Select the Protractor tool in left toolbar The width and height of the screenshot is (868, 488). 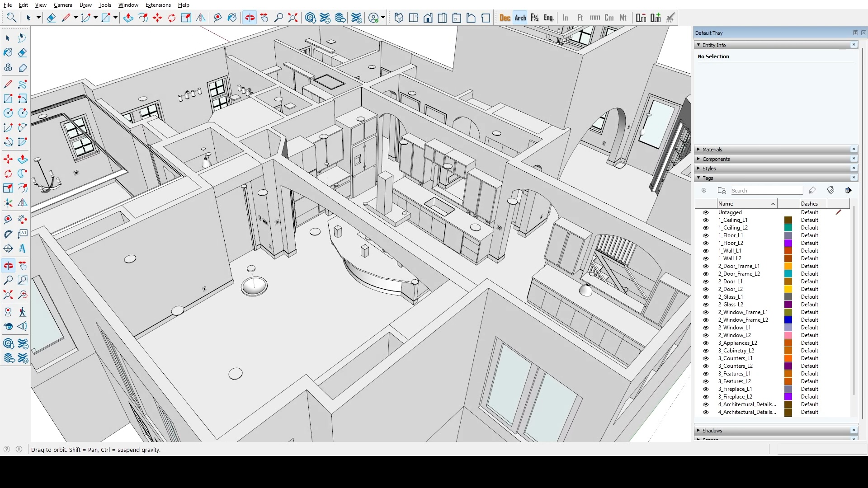[x=8, y=234]
